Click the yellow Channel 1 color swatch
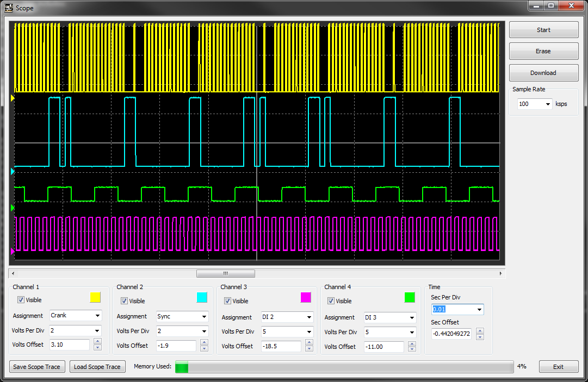588x382 pixels. tap(95, 297)
